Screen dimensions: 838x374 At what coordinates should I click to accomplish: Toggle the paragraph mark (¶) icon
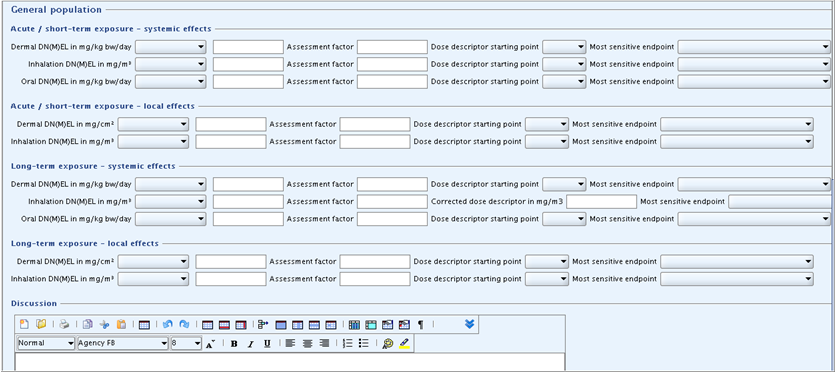coord(421,324)
